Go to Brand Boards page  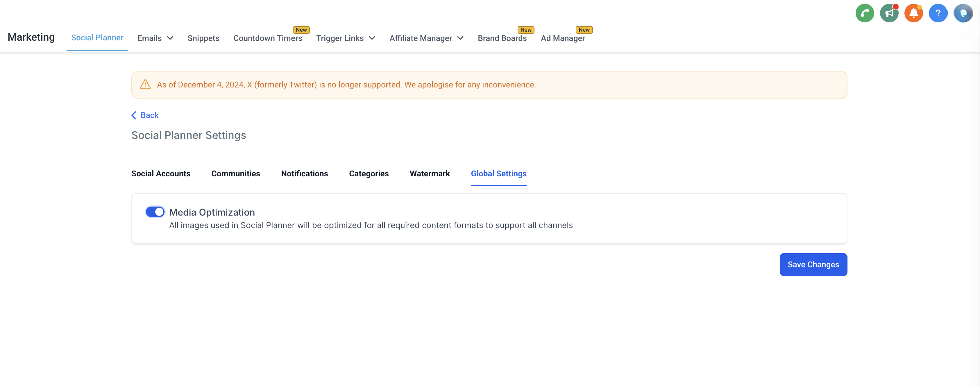[502, 38]
